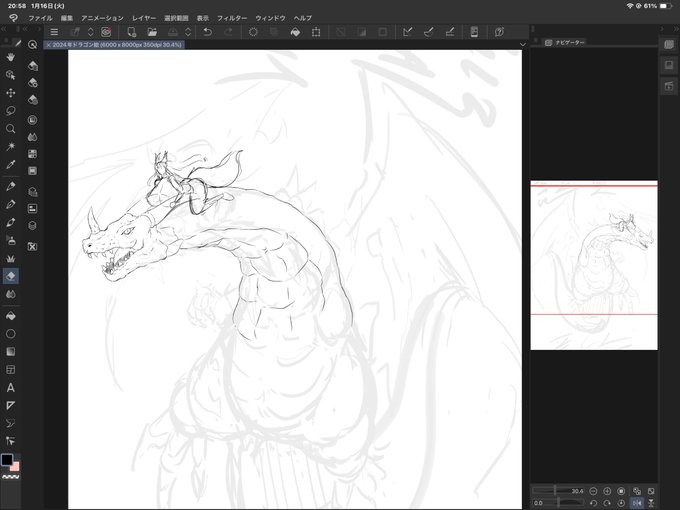Select the Ruler tool
The image size is (680, 510).
[x=11, y=405]
